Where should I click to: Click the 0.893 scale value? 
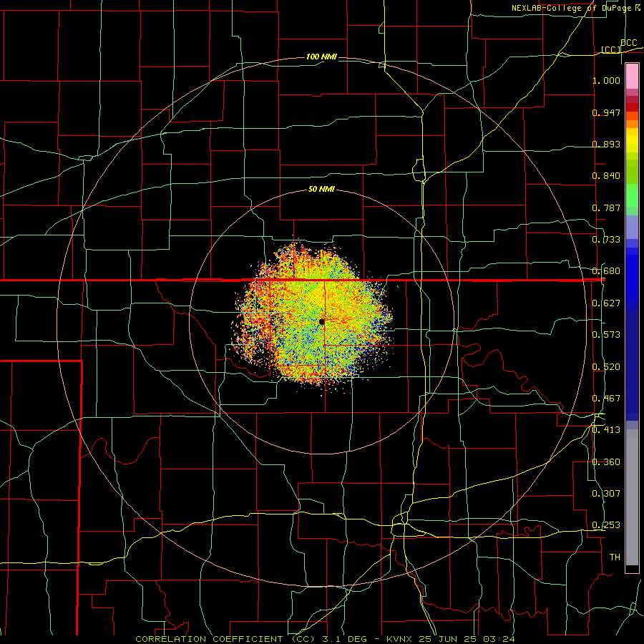coord(606,144)
